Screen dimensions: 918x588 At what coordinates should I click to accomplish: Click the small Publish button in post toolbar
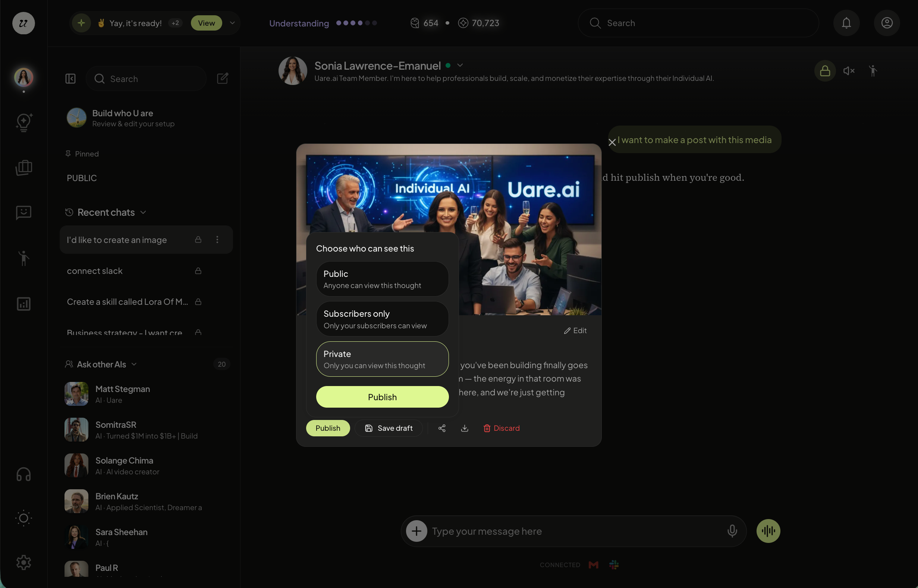pos(328,428)
